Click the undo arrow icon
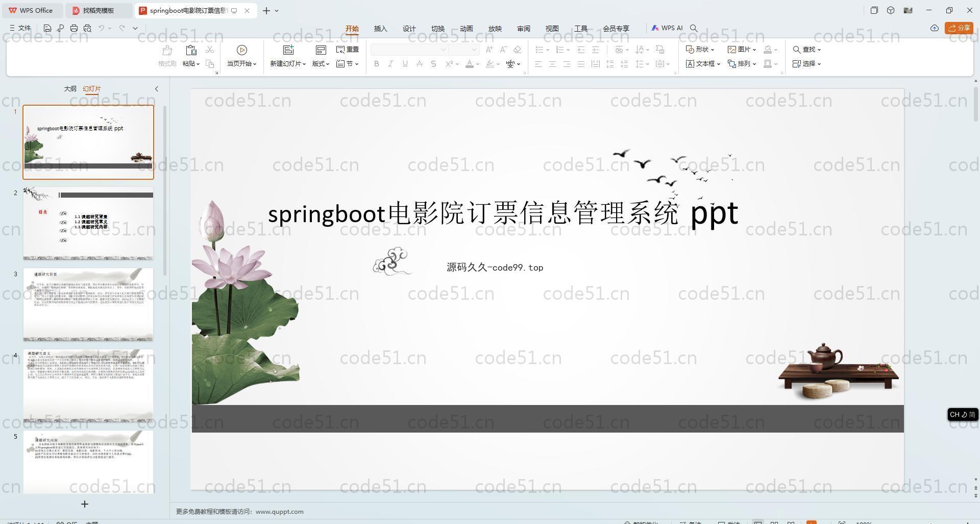 [x=102, y=28]
